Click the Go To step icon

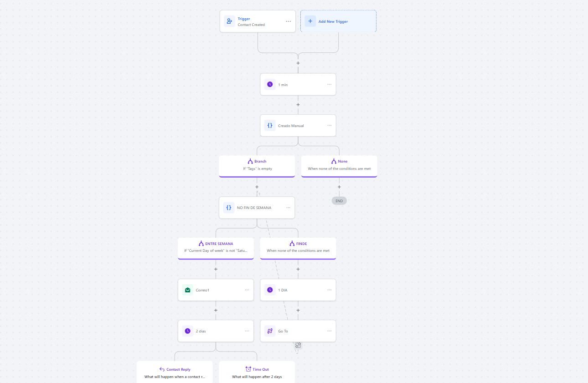point(270,331)
